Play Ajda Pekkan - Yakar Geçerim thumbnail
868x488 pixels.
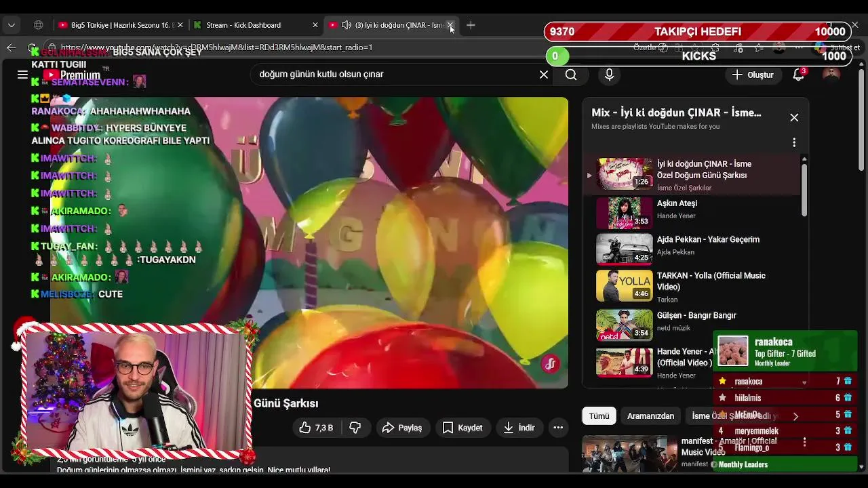[x=624, y=249]
